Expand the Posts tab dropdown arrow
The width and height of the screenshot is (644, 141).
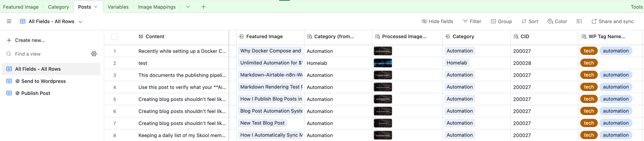(x=96, y=7)
